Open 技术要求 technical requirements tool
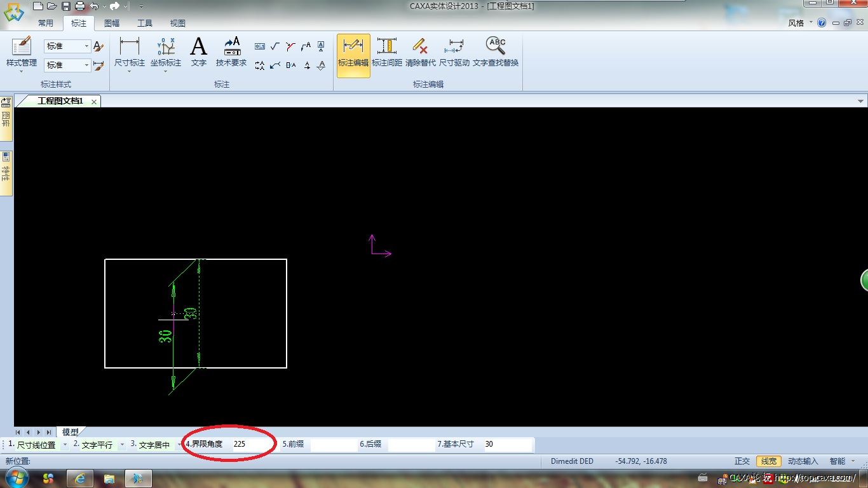 pyautogui.click(x=231, y=52)
